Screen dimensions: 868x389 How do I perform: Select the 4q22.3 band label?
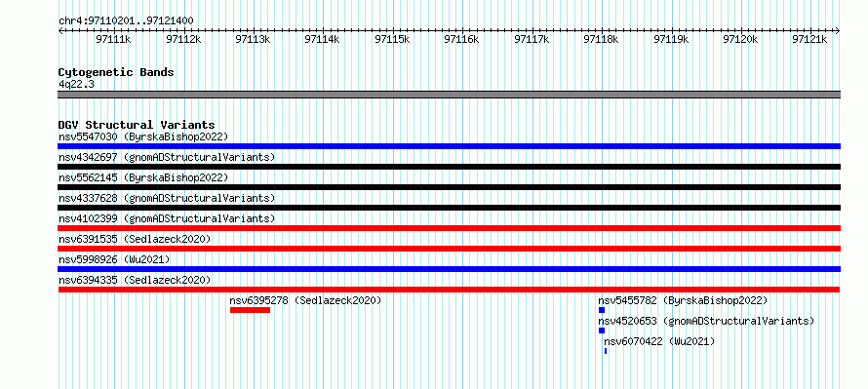coord(76,85)
